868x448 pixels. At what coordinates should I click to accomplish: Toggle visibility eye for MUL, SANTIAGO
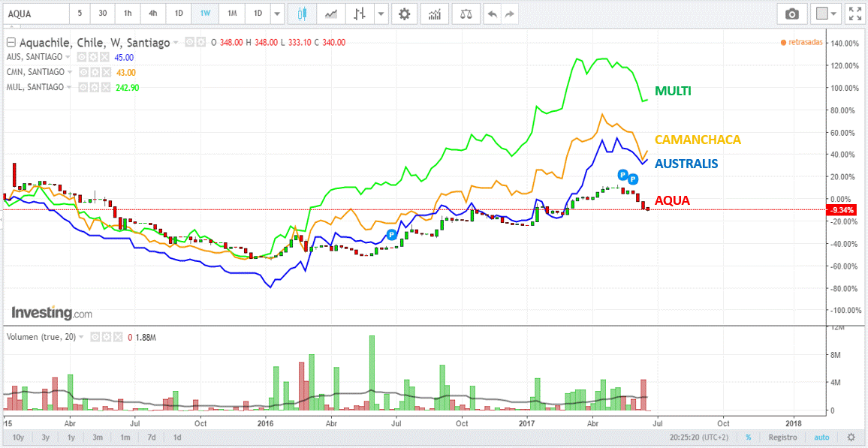tap(82, 87)
